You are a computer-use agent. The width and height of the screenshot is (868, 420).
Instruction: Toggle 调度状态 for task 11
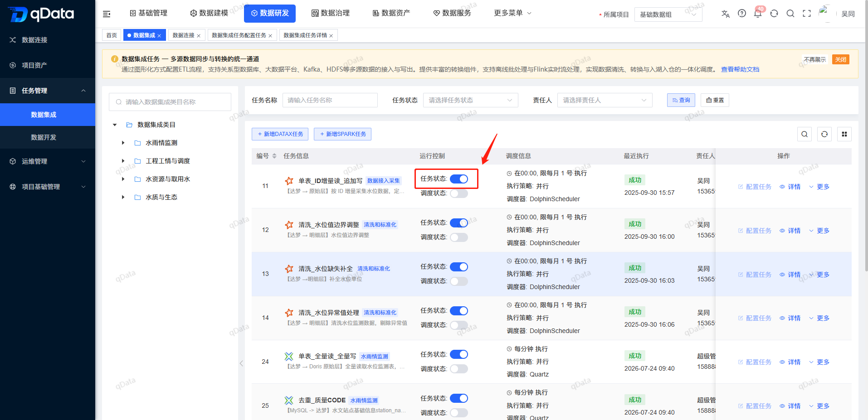[459, 193]
